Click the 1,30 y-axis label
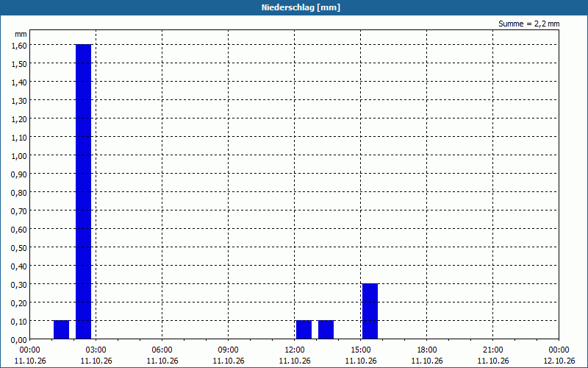The image size is (588, 368). tap(19, 101)
